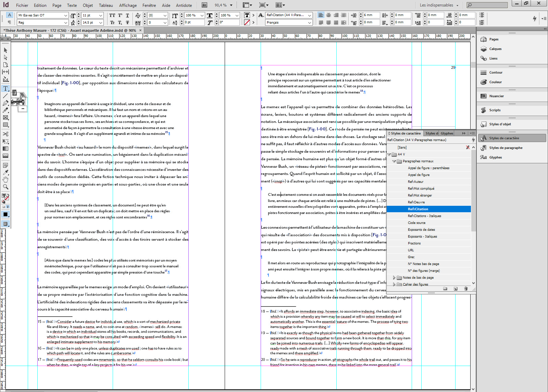The width and height of the screenshot is (548, 392).
Task: Click the Apply Color black swatch in toolbox
Action: pyautogui.click(x=5, y=215)
